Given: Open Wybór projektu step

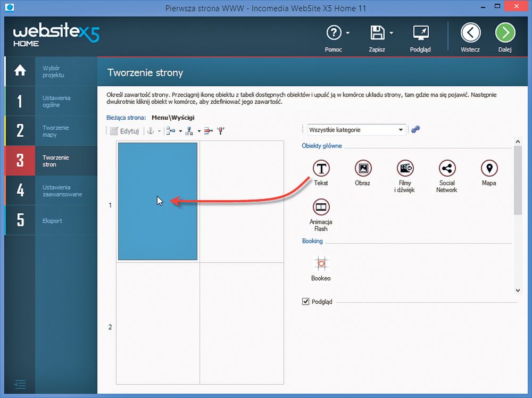Looking at the screenshot, I should coord(53,72).
